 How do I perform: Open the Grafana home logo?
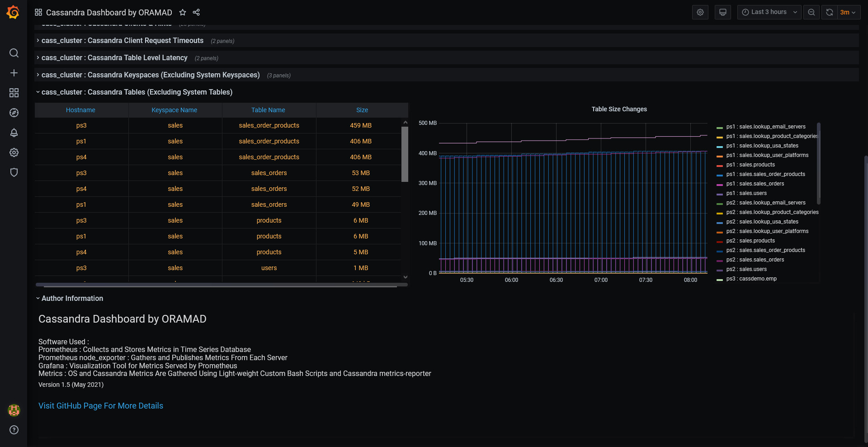(x=13, y=12)
